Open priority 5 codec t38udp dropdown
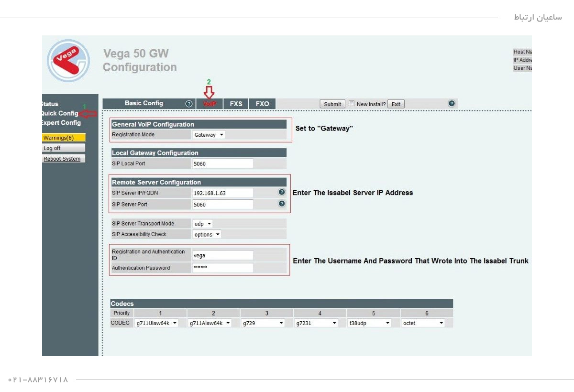The image size is (574, 392). (369, 323)
